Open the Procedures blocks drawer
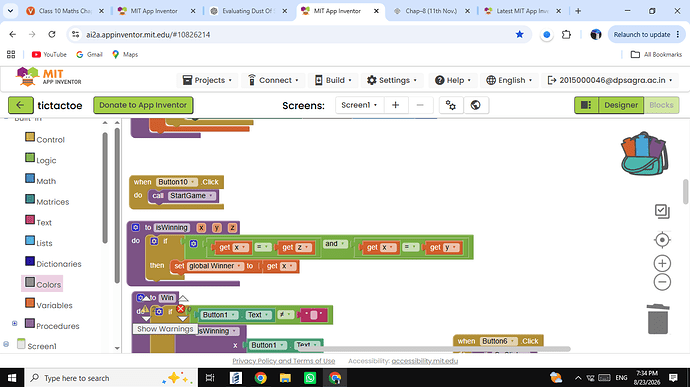The height and width of the screenshot is (387, 690). [58, 326]
